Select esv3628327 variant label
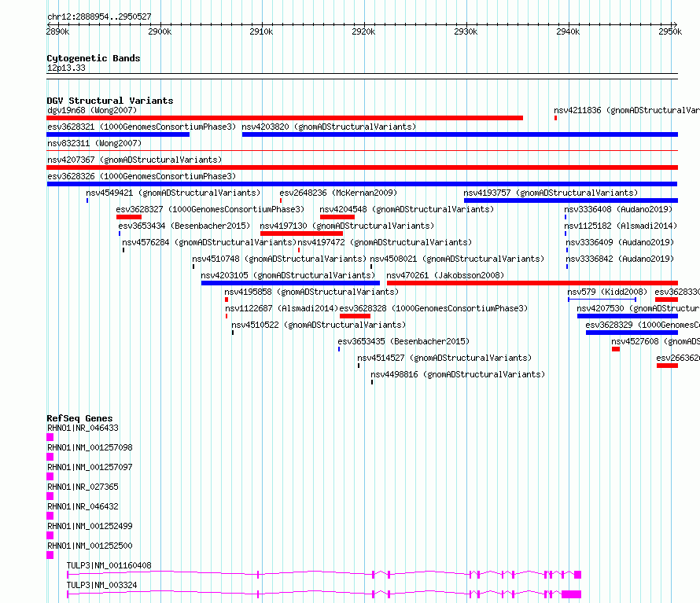Screen dimensions: 700x603 pyautogui.click(x=210, y=209)
